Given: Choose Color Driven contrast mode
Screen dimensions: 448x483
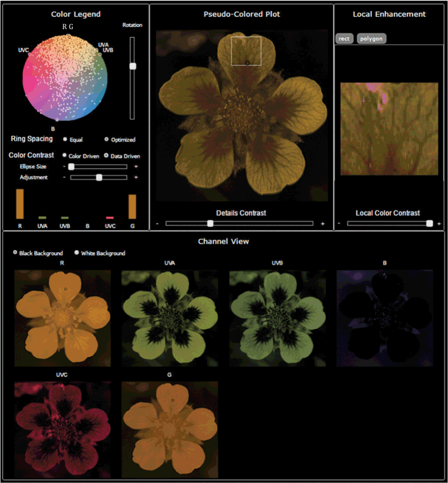Looking at the screenshot, I should click(65, 156).
